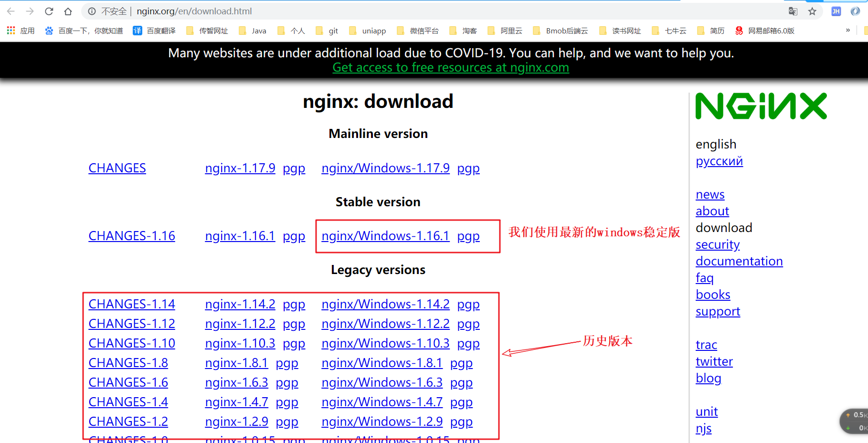Download nginx/Windows-1.14.2
Screen dimensions: 868x443
385,304
